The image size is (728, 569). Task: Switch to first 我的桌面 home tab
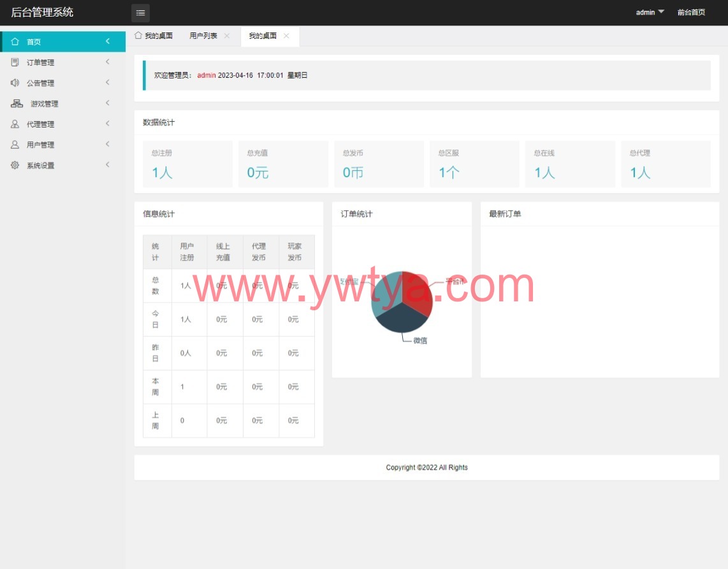click(x=154, y=36)
